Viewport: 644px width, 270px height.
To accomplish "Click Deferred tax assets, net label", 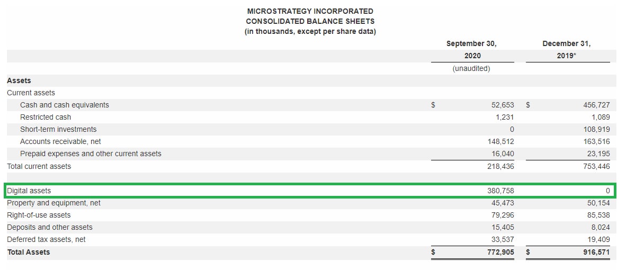I will click(46, 239).
